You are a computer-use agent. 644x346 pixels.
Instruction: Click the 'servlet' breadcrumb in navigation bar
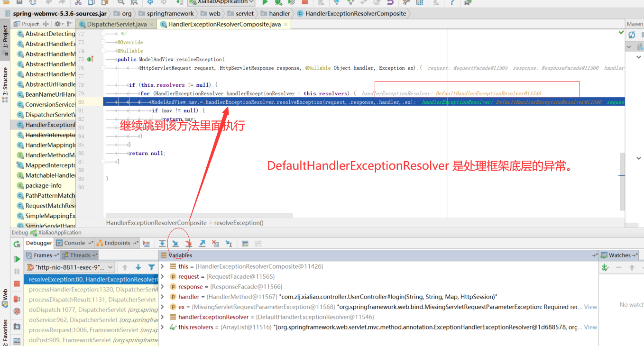coord(241,13)
